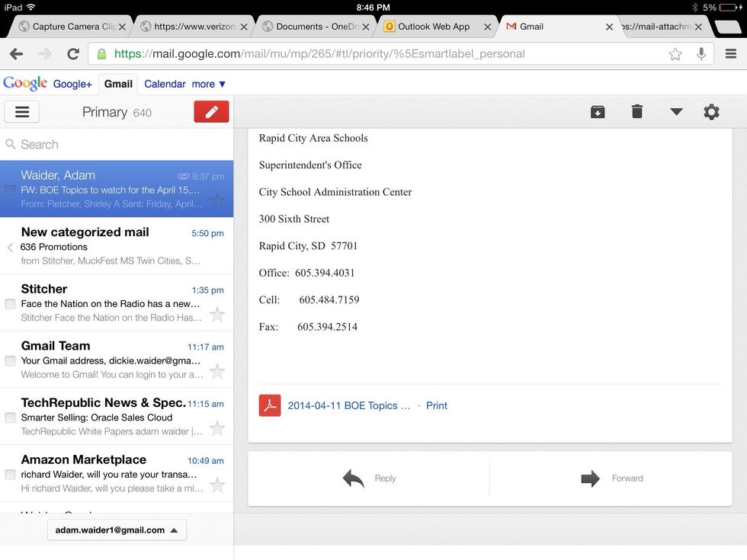
Task: Archive the open email
Action: pos(598,111)
